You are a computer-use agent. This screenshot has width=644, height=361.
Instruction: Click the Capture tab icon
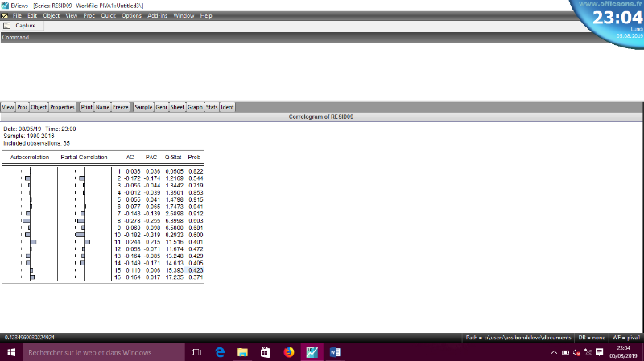pos(7,26)
